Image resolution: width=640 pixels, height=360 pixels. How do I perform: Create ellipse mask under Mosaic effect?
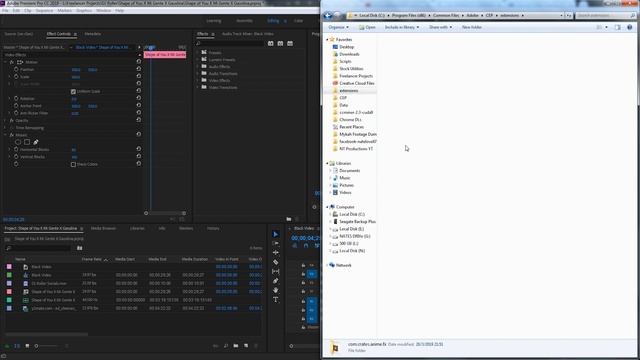[x=18, y=142]
